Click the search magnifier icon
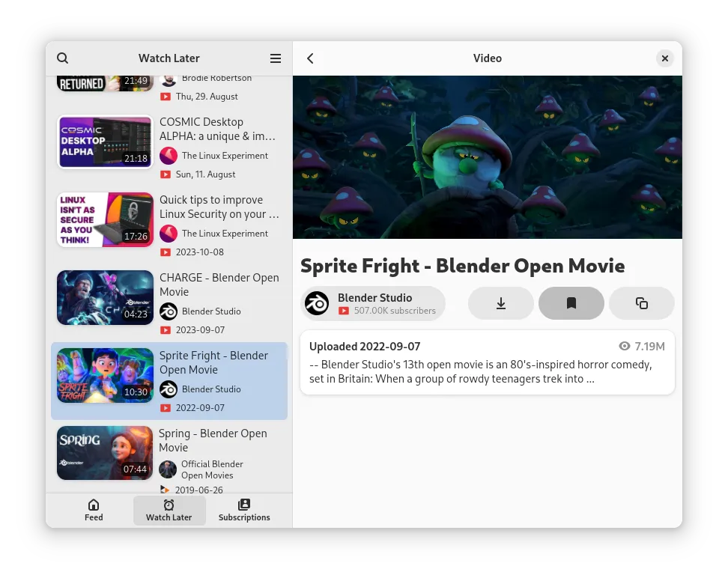The height and width of the screenshot is (578, 728). [63, 58]
